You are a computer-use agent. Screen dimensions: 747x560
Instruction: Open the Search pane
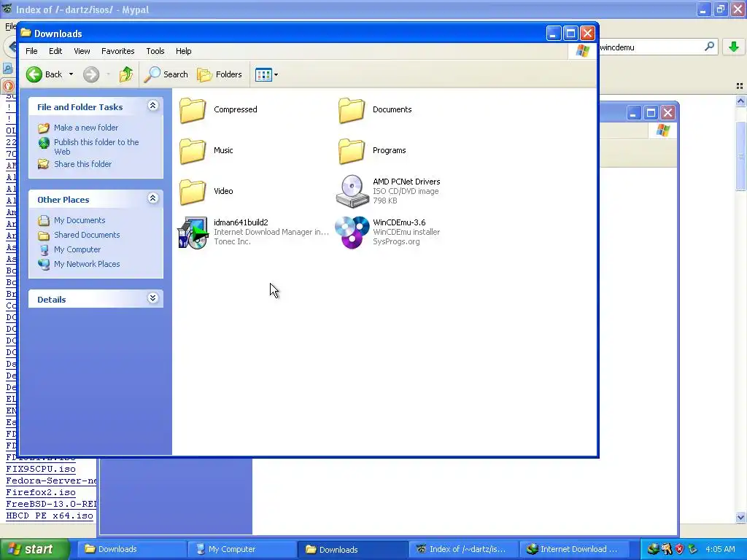(x=166, y=74)
